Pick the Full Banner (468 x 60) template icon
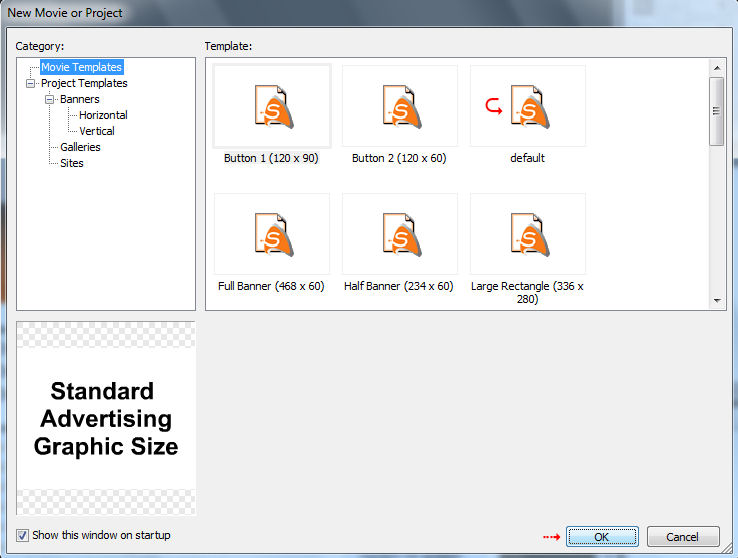The image size is (738, 558). click(x=272, y=234)
